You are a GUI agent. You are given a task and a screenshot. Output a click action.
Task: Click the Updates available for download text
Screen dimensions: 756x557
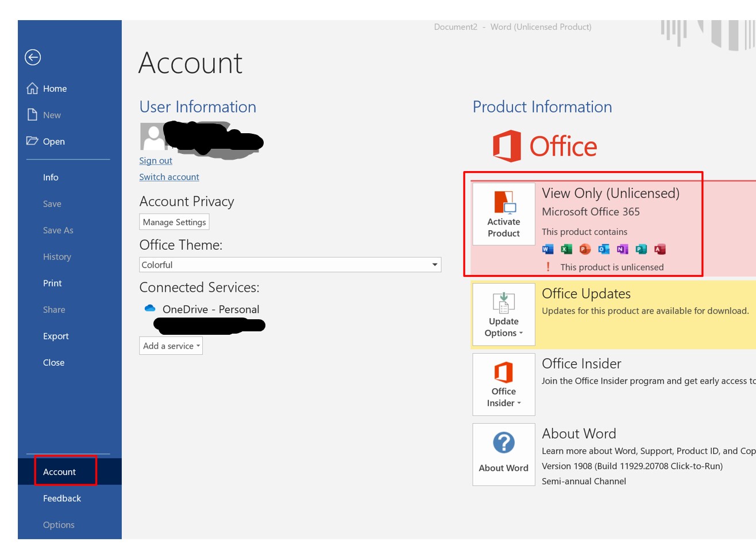point(645,311)
